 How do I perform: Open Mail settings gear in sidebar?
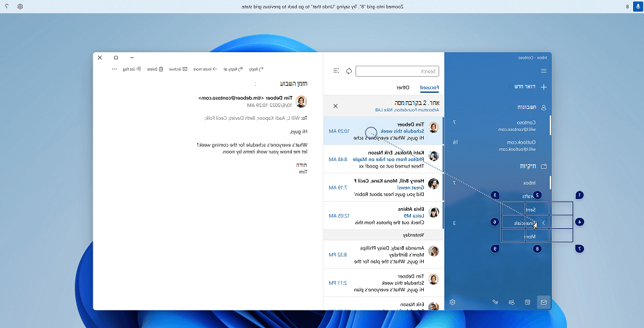453,302
